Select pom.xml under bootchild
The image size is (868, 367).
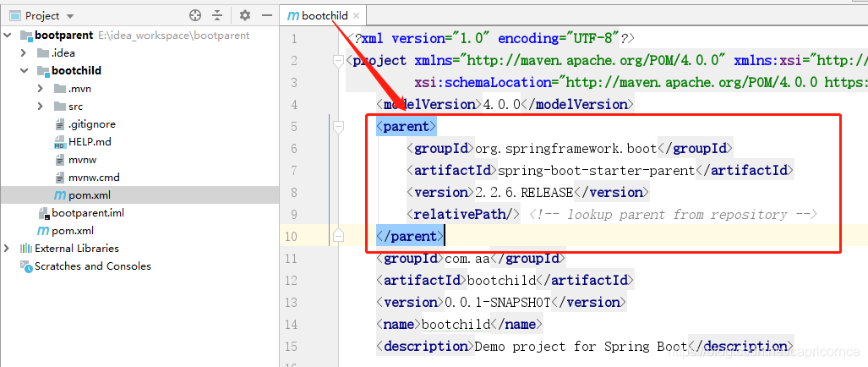89,194
